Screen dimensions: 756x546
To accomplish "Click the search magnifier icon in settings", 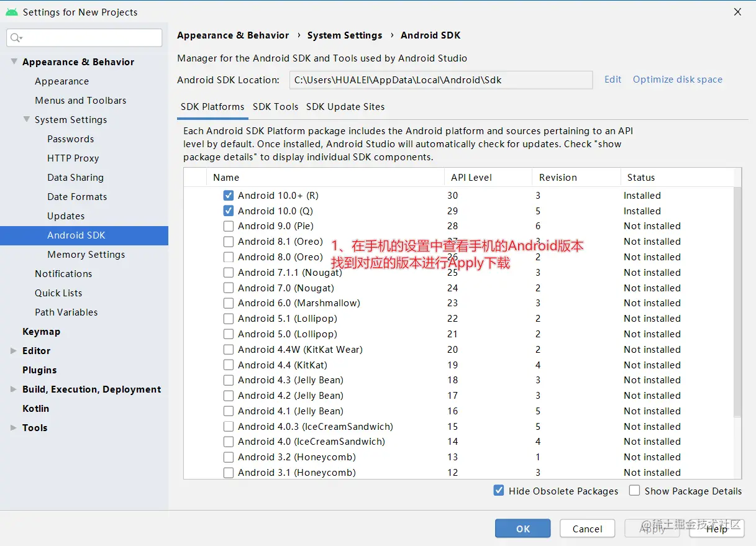I will click(x=15, y=38).
